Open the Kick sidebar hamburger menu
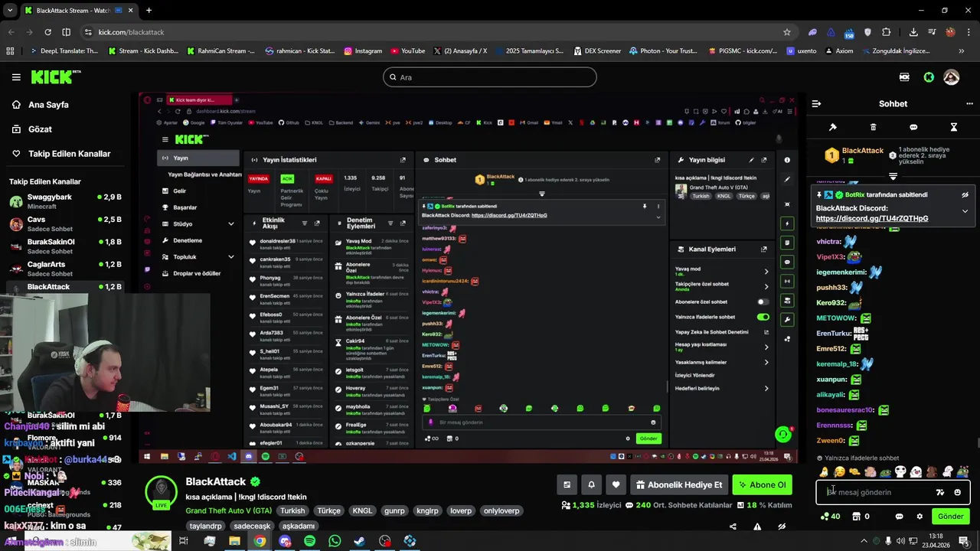The image size is (980, 551). [16, 77]
